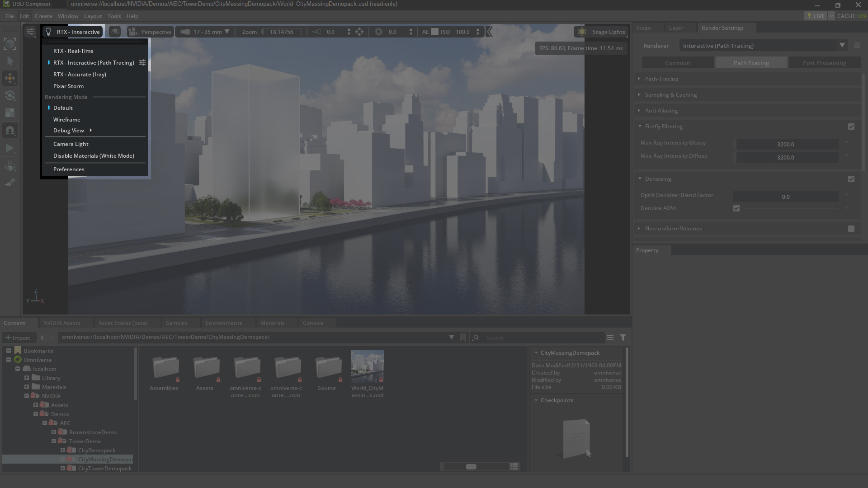Click the Common settings button

tap(677, 63)
